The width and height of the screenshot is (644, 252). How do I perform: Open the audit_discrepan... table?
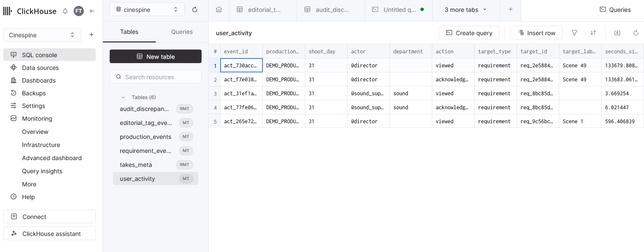tap(155, 109)
